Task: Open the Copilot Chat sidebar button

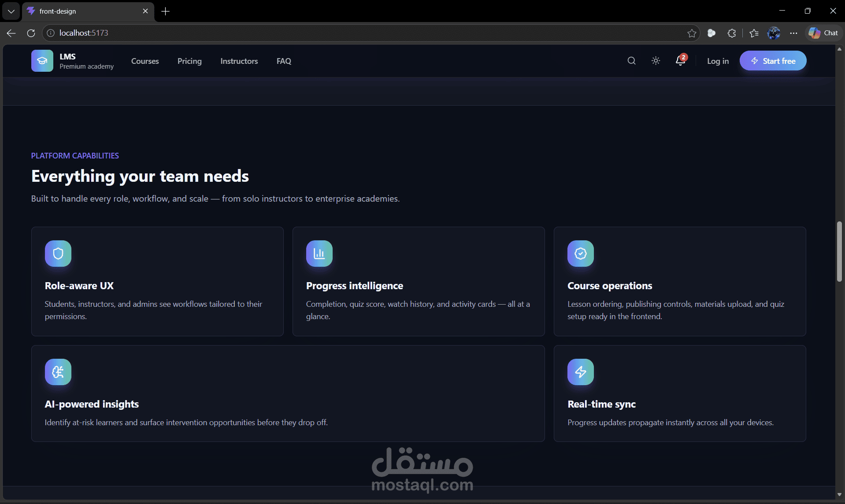Action: coord(823,33)
